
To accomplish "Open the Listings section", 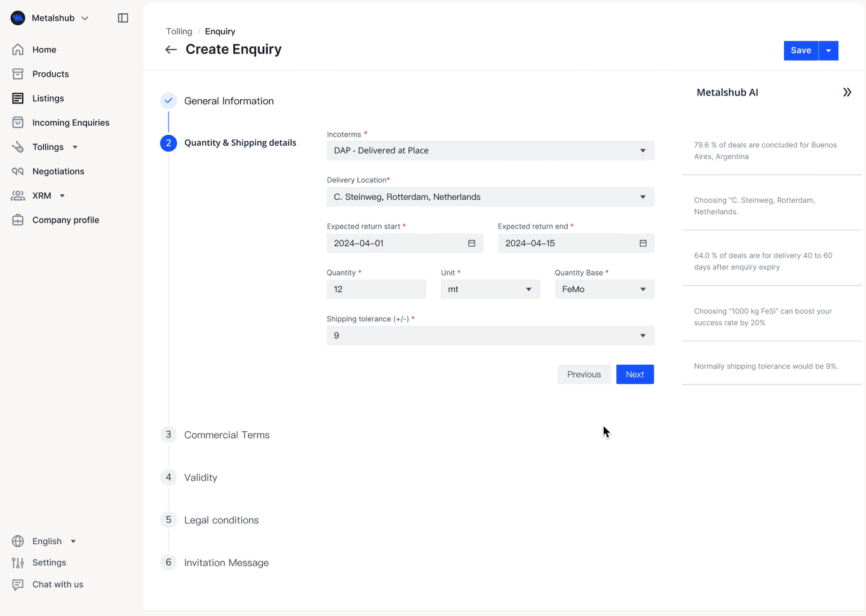I will pos(48,98).
